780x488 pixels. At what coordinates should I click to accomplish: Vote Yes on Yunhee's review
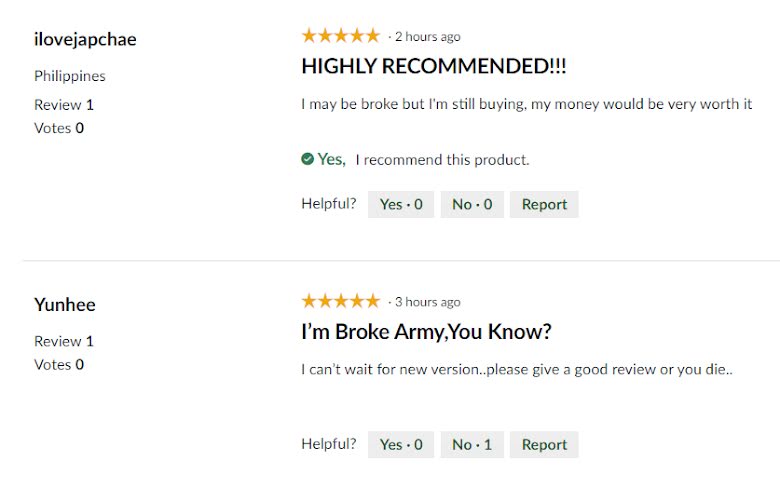401,444
